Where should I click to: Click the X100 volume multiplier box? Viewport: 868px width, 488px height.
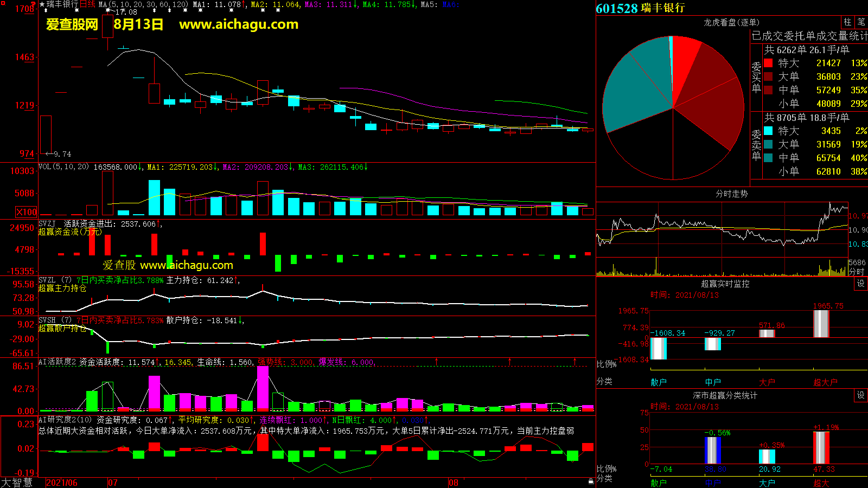[27, 212]
